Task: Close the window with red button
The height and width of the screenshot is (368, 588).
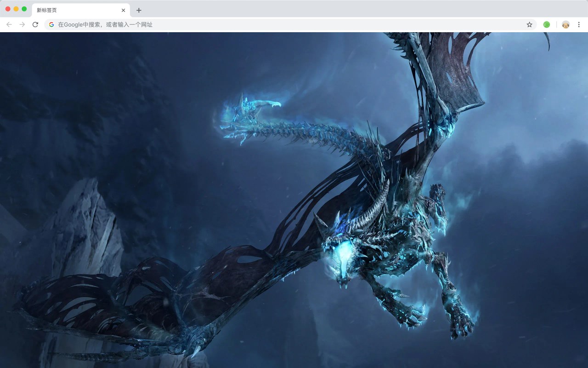Action: 8,9
